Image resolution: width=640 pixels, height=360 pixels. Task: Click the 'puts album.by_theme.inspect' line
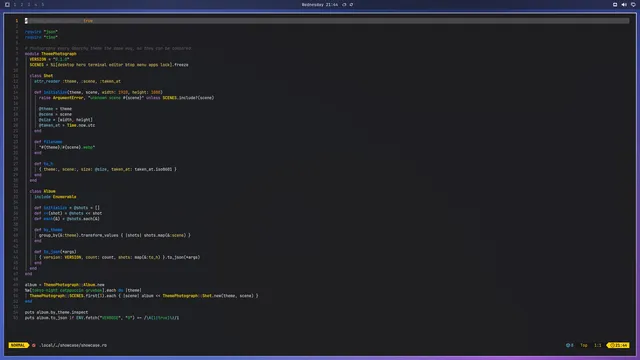point(56,312)
